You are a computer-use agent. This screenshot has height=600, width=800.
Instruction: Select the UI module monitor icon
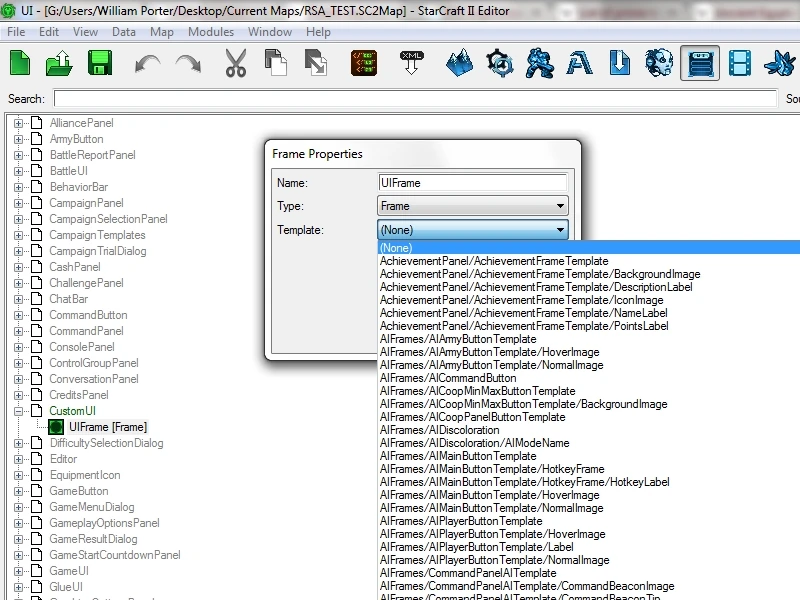[699, 63]
